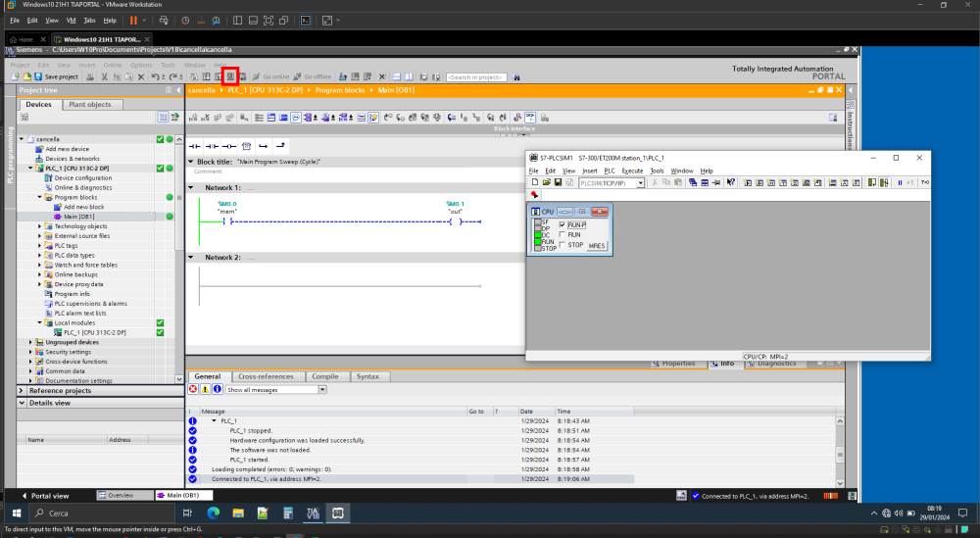Collapse the cancella project tree node
The width and height of the screenshot is (980, 538).
pyautogui.click(x=22, y=139)
